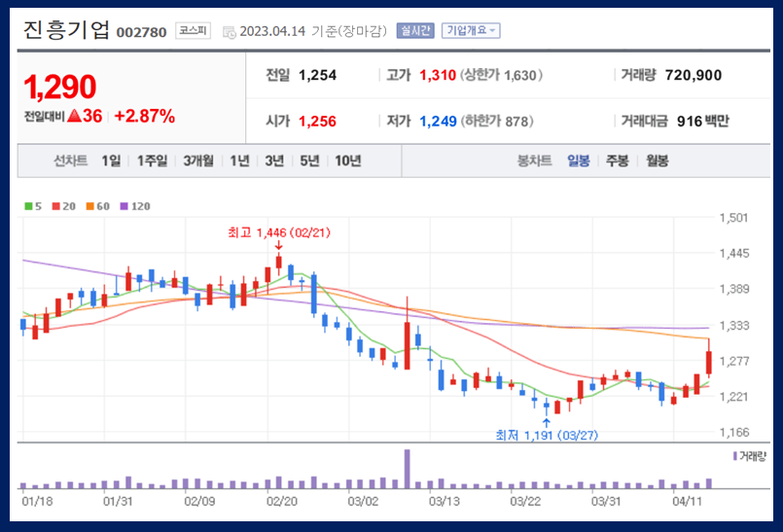Click the 03/13 date axis label
This screenshot has height=532, width=783.
pos(444,501)
